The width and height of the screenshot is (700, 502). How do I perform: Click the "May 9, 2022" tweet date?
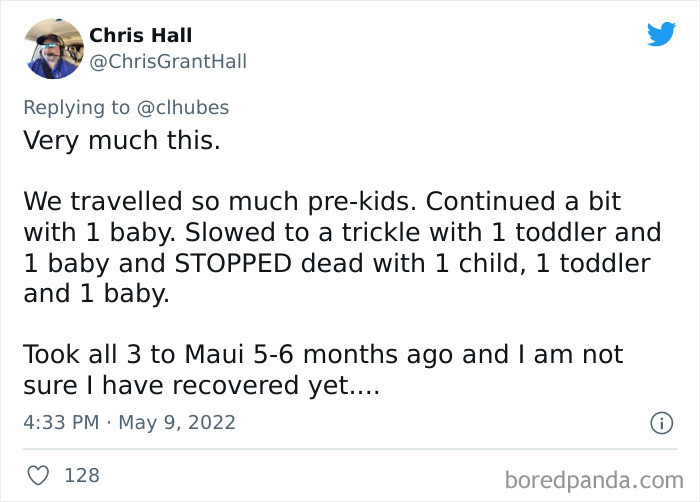point(177,422)
